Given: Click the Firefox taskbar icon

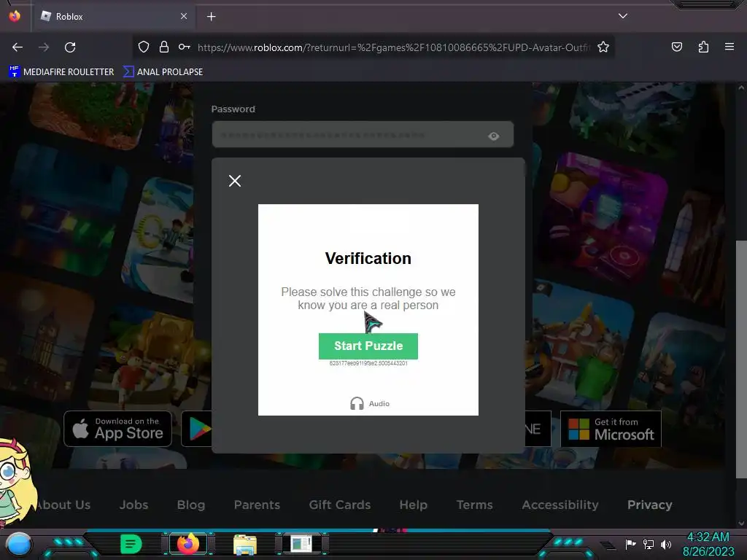Looking at the screenshot, I should pos(187,544).
